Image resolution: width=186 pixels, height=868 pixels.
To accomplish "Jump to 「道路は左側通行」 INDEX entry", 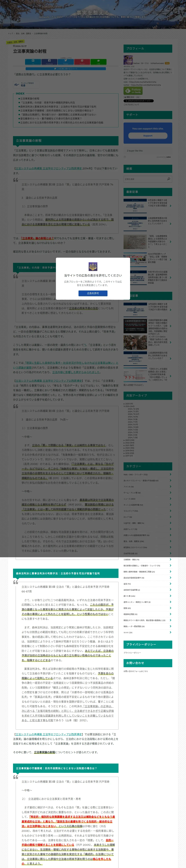I will (x=58, y=115).
